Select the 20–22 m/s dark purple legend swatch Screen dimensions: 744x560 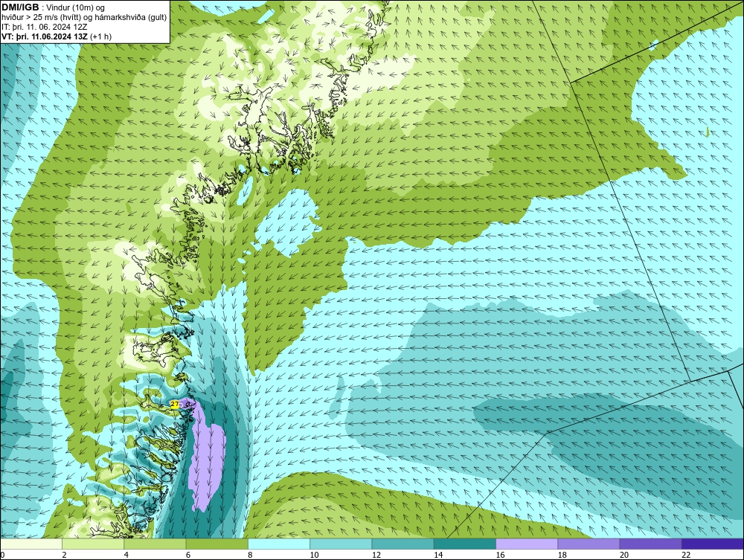click(x=650, y=544)
